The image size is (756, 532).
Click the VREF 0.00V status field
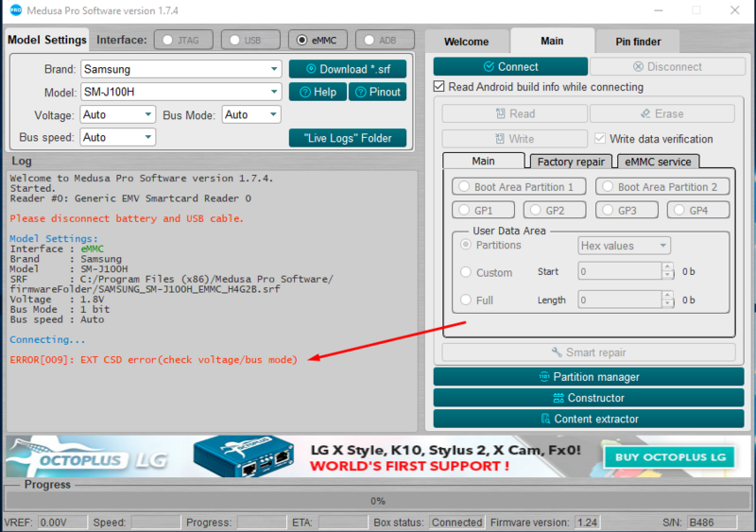(x=62, y=523)
